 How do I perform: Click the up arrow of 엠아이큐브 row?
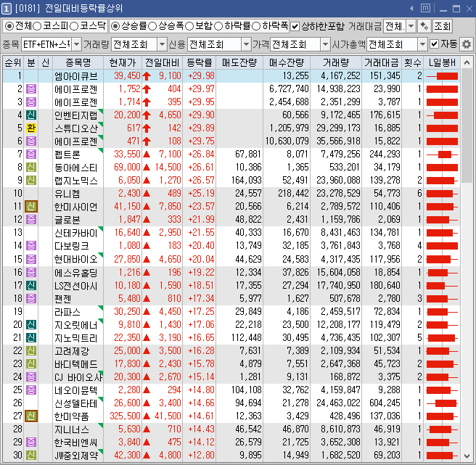point(147,76)
